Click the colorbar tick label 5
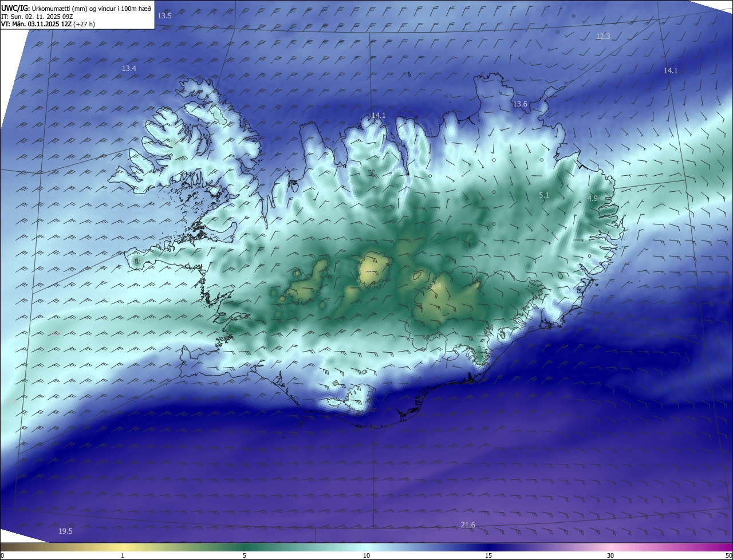 245,555
